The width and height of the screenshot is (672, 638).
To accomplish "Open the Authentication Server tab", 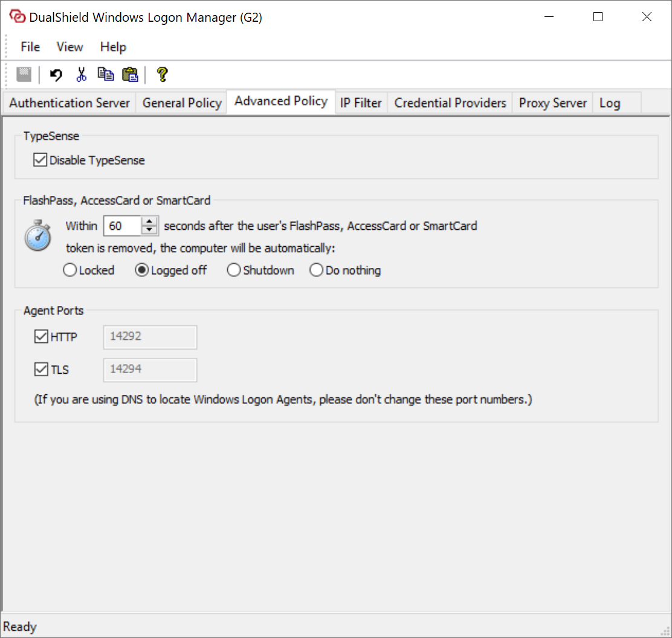I will [x=69, y=103].
